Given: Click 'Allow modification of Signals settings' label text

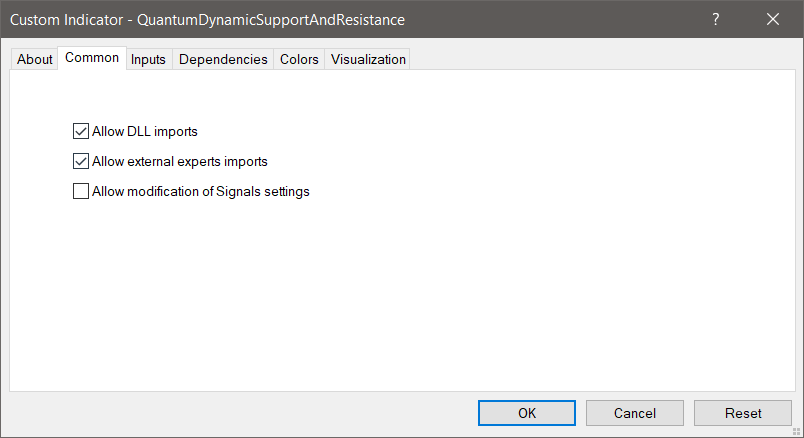Looking at the screenshot, I should point(201,192).
